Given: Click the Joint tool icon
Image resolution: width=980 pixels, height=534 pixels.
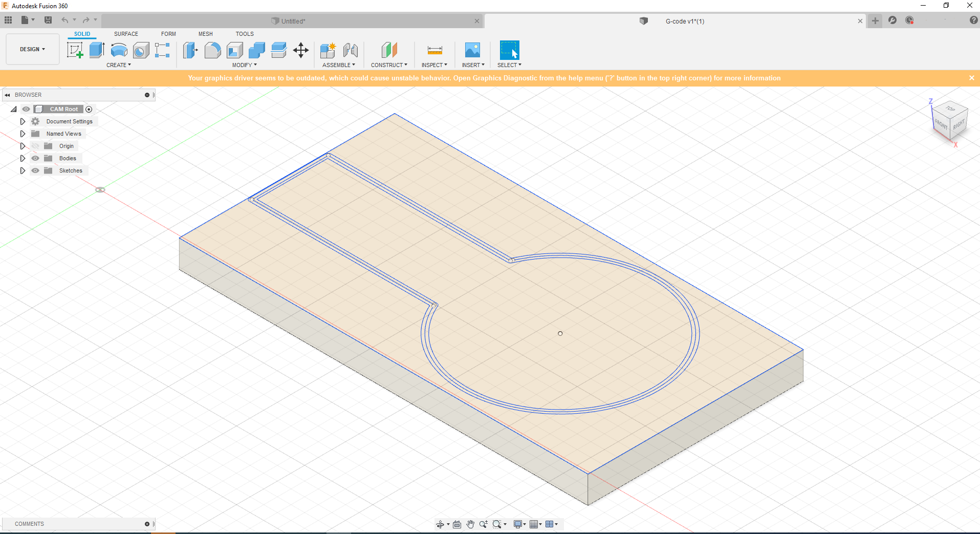Looking at the screenshot, I should (351, 50).
